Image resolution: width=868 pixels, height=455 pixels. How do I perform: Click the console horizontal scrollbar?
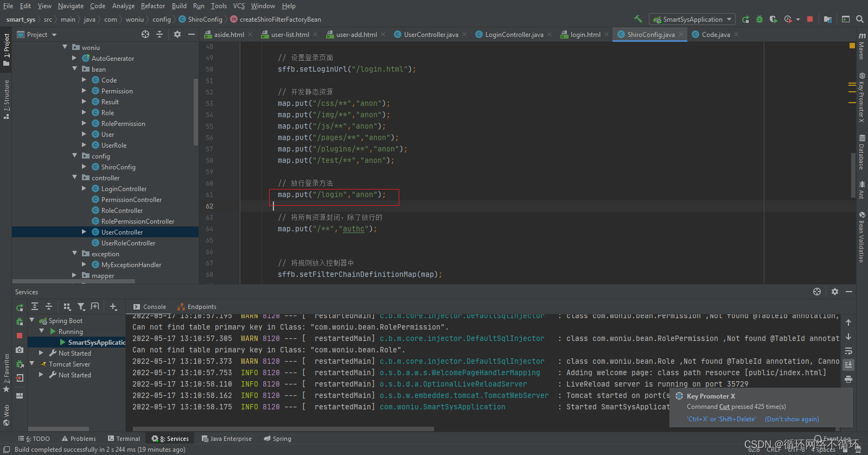click(283, 429)
